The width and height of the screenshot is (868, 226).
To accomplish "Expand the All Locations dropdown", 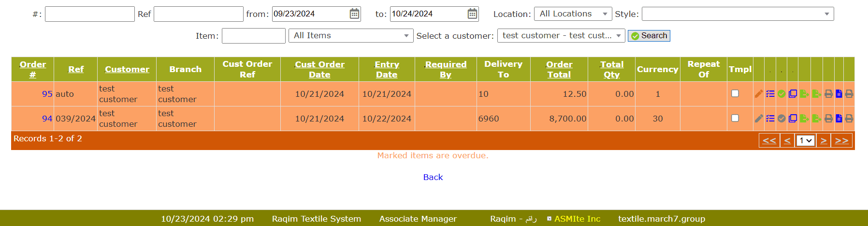I will pos(573,14).
